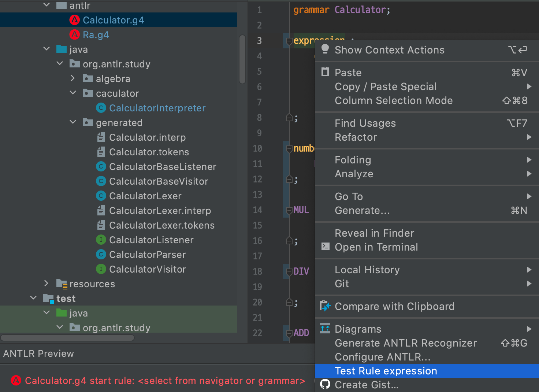Toggle the fold marker on line 14

point(289,210)
